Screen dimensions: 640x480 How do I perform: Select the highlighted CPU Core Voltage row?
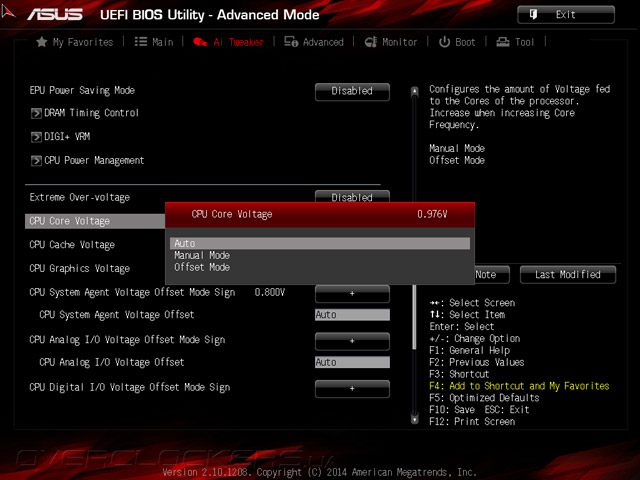(95, 221)
